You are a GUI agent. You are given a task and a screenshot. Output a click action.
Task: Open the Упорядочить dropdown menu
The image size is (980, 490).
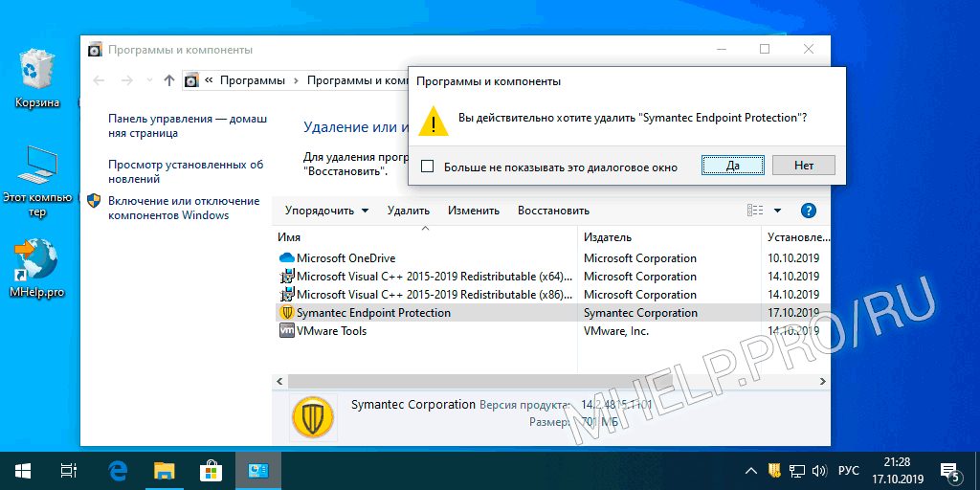(x=326, y=211)
